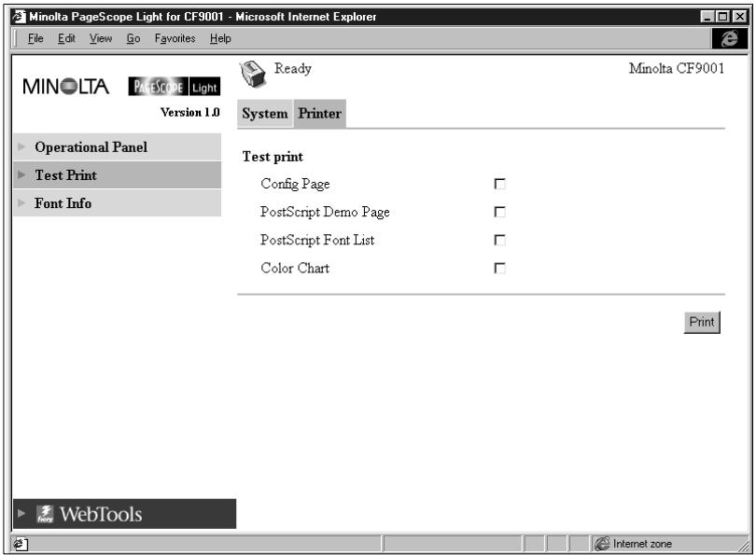Screen dimensions: 756x555
Task: Open the Go menu
Action: click(133, 38)
